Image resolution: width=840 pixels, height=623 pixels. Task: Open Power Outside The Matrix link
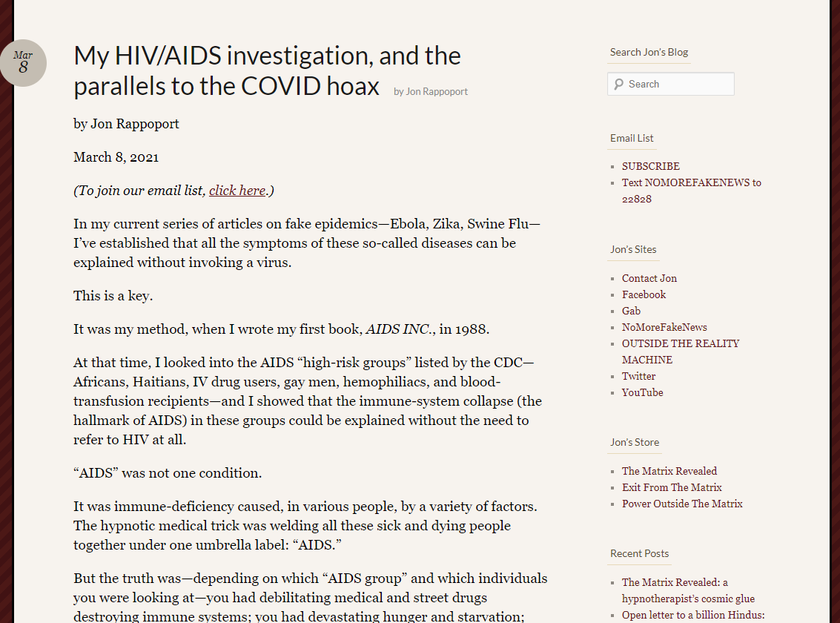tap(682, 504)
